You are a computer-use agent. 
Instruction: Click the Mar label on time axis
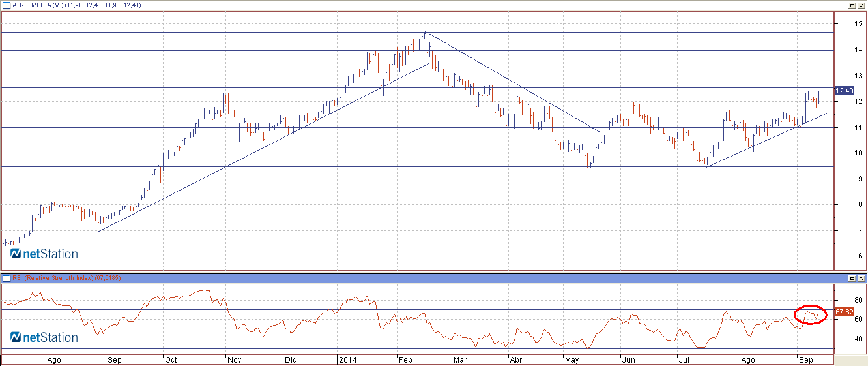point(459,359)
